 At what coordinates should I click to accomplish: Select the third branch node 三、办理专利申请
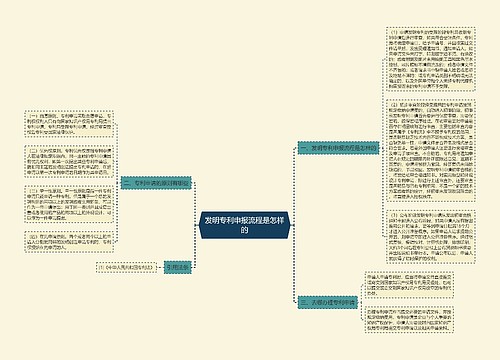[x=328, y=302]
